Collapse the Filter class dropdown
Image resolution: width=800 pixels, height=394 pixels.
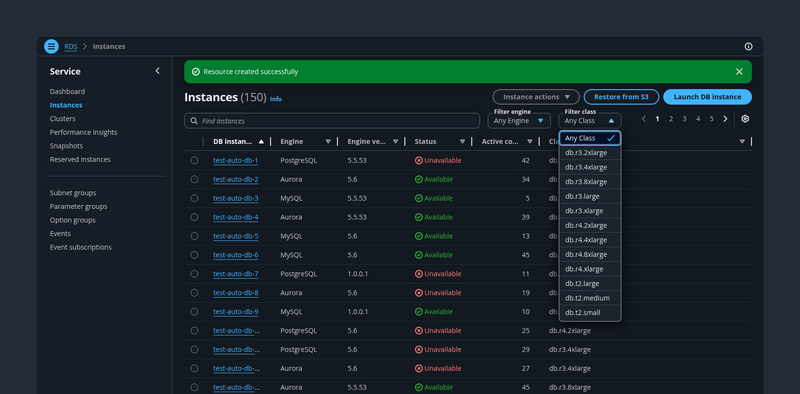tap(590, 120)
